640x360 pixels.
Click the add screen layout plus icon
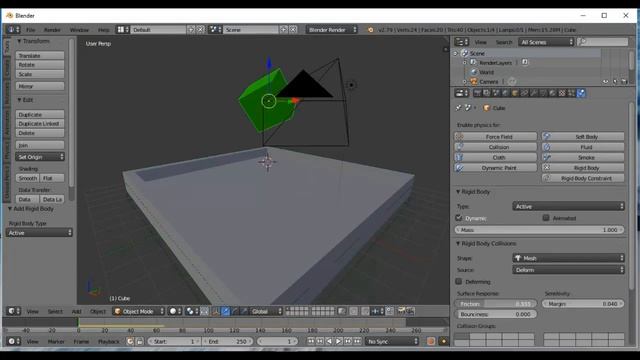tap(191, 29)
